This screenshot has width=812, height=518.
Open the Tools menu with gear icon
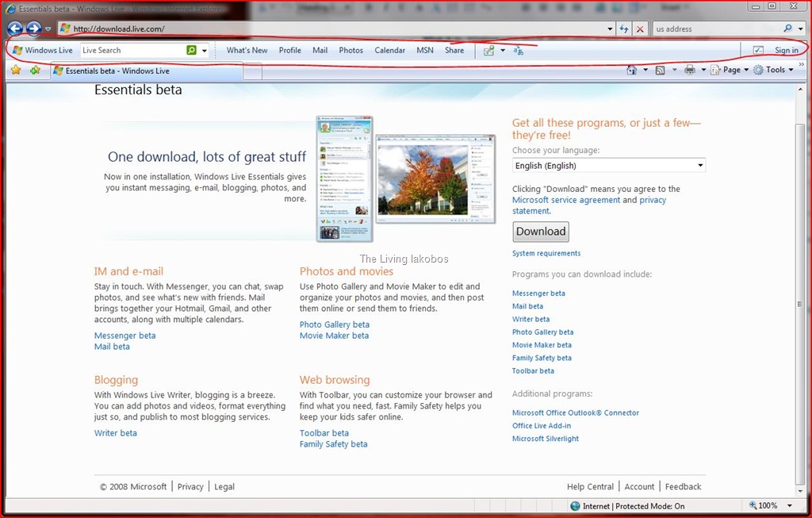(x=773, y=70)
